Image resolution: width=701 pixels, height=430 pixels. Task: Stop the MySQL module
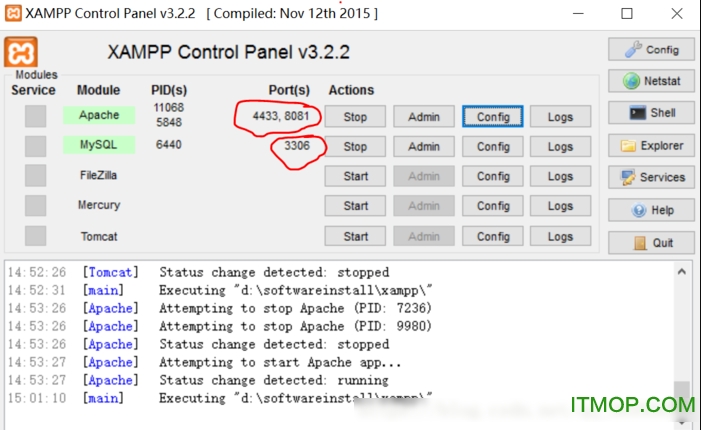pos(355,147)
